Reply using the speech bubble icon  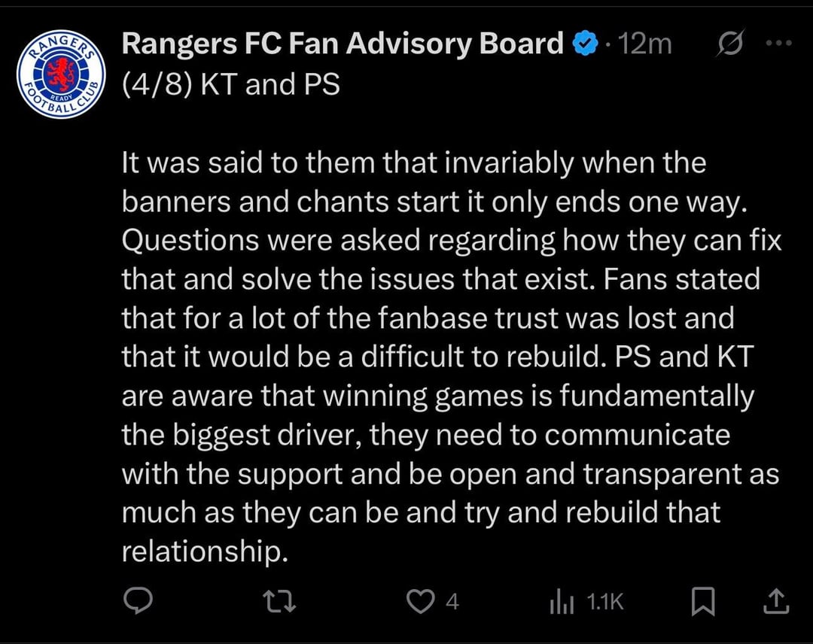138,601
